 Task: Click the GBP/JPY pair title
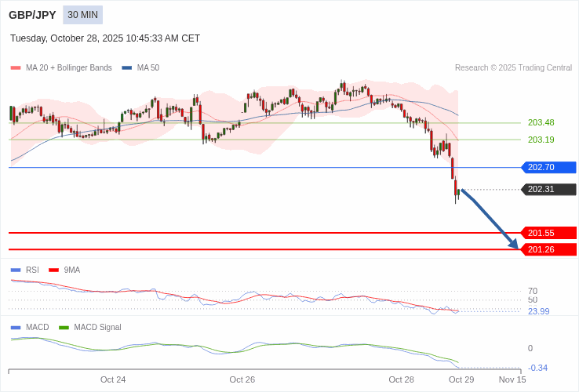(x=32, y=15)
